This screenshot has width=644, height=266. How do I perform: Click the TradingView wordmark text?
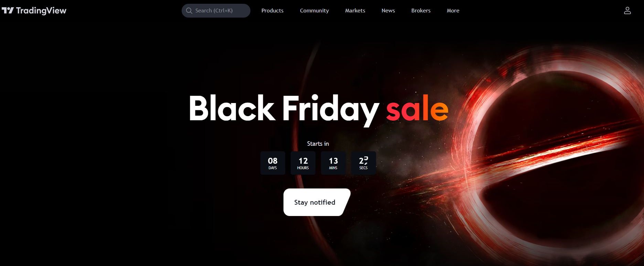coord(41,11)
